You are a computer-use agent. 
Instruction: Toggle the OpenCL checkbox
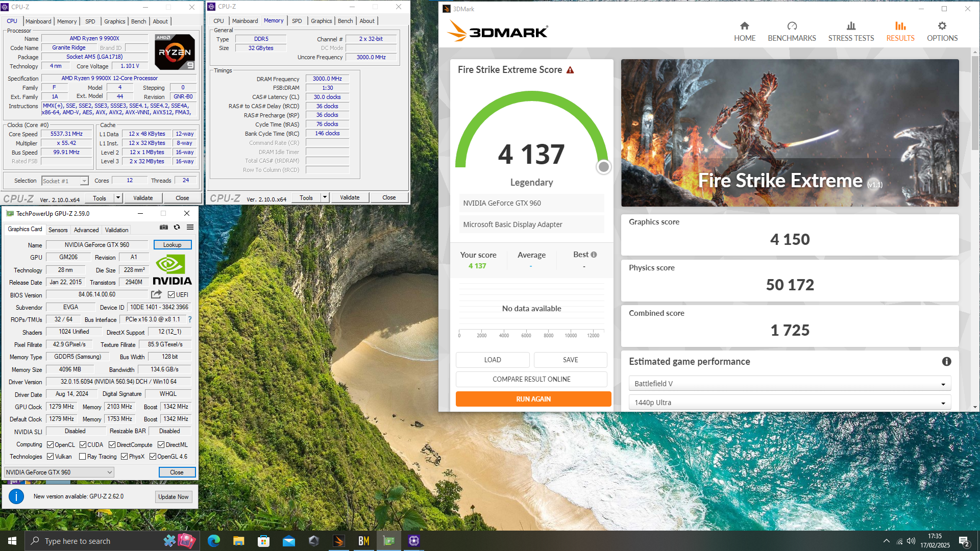coord(50,445)
